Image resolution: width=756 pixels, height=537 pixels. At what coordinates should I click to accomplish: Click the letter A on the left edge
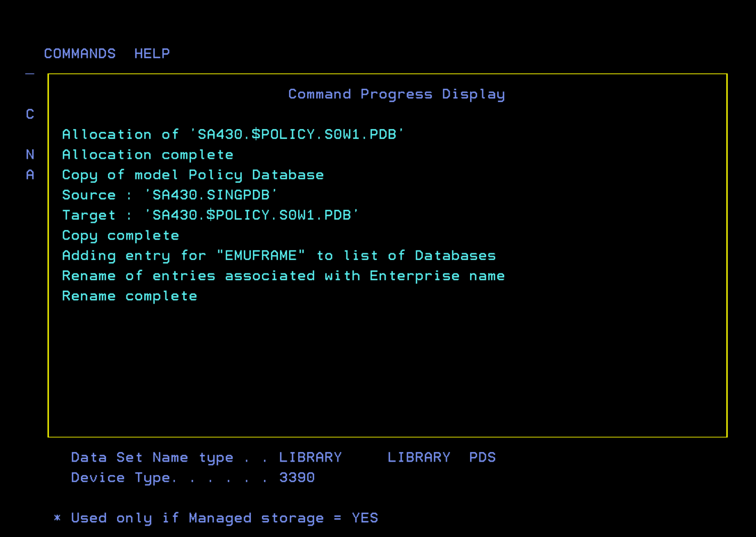[x=29, y=174]
